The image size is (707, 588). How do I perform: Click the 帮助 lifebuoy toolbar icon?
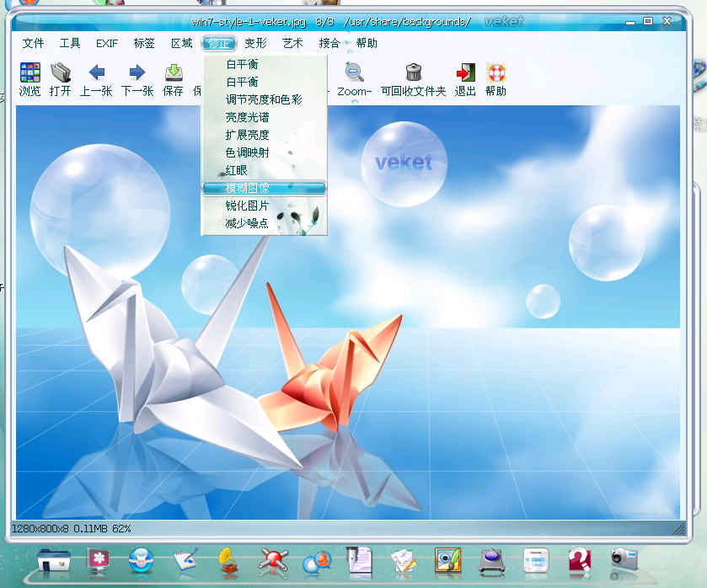coord(496,72)
